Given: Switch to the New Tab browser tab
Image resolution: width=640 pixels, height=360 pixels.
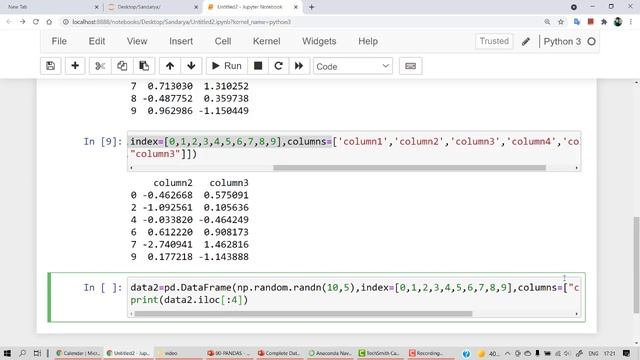Looking at the screenshot, I should click(x=51, y=7).
